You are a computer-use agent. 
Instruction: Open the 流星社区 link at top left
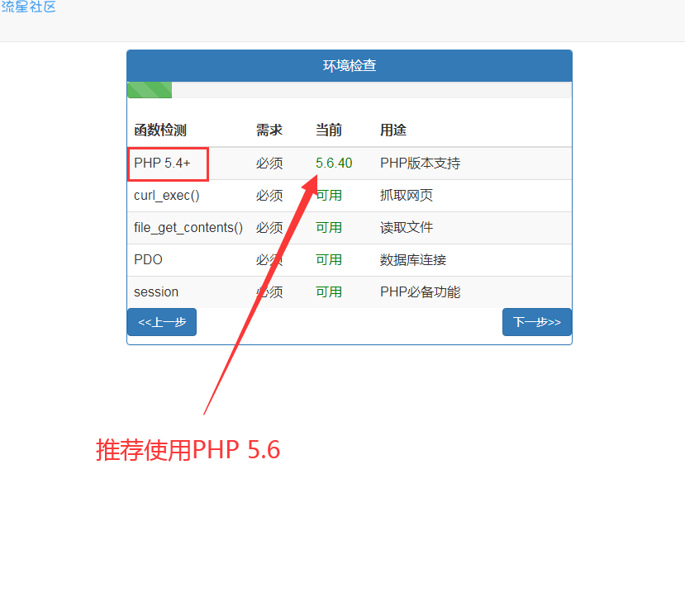click(x=28, y=7)
